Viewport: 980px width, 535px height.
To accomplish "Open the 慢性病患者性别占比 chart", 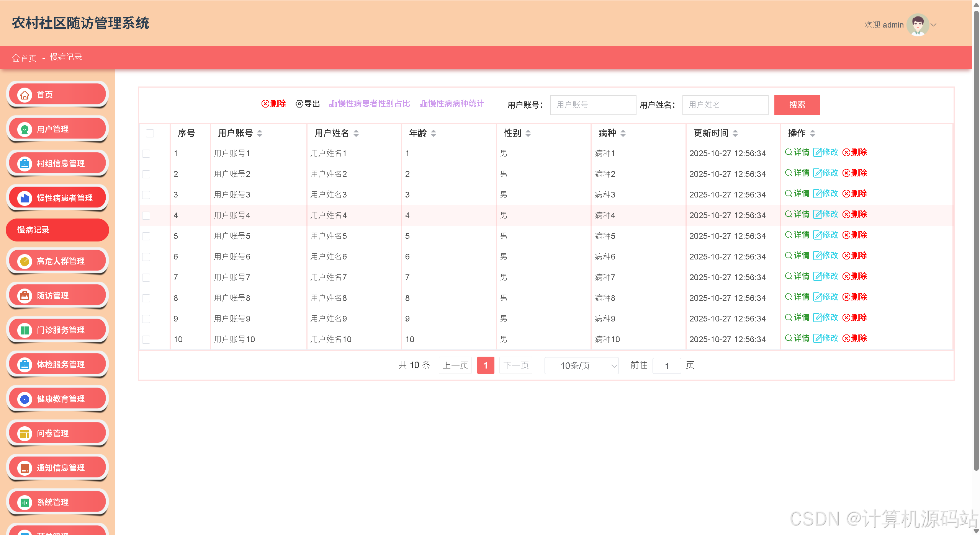I will coord(370,104).
